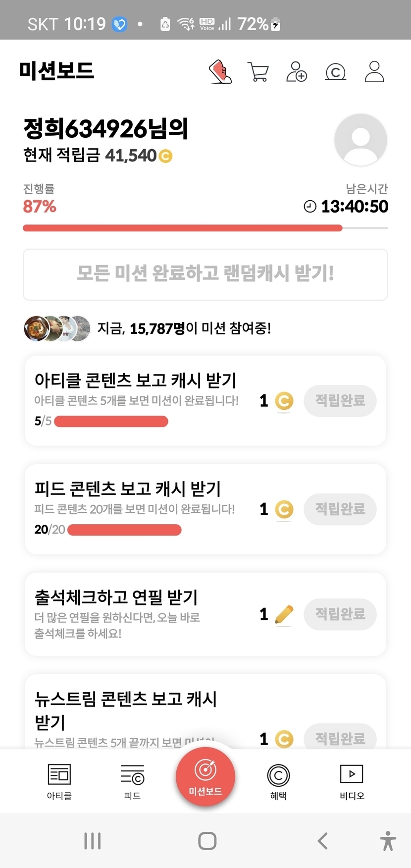Screen dimensions: 411x868
Task: Tap the red sneaker icon in header
Action: coord(220,72)
